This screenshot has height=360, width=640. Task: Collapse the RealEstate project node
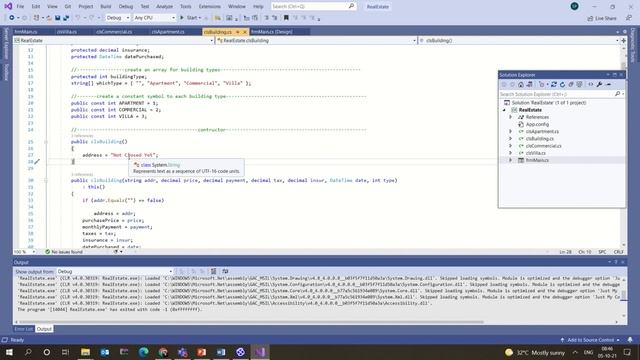[504, 110]
